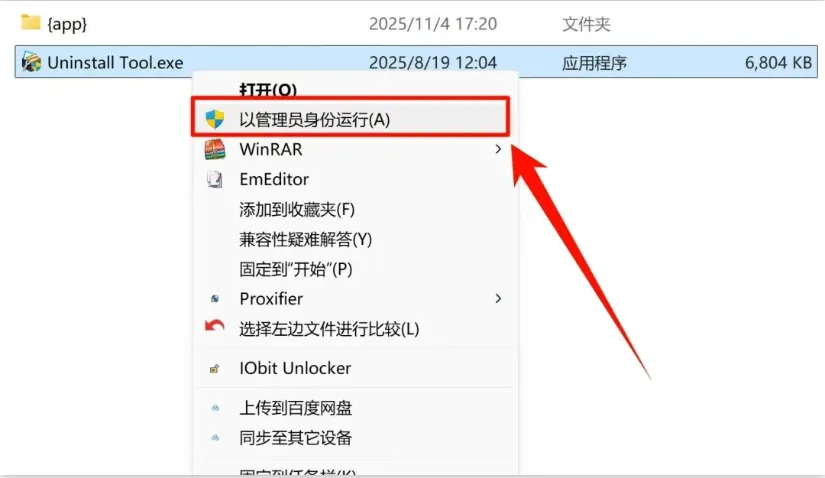The width and height of the screenshot is (825, 478).
Task: Expand the Proxifier submenu arrow
Action: 498,299
